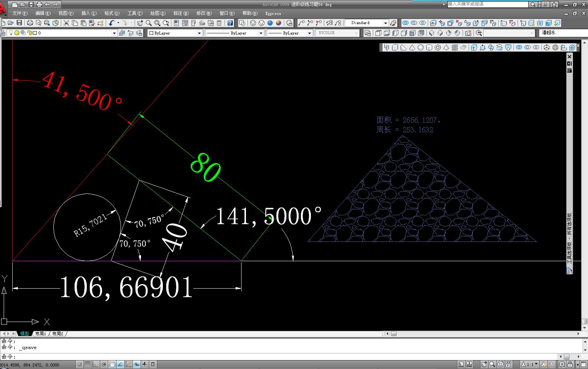Select the Zoom realtime magnifier tool

point(148,23)
